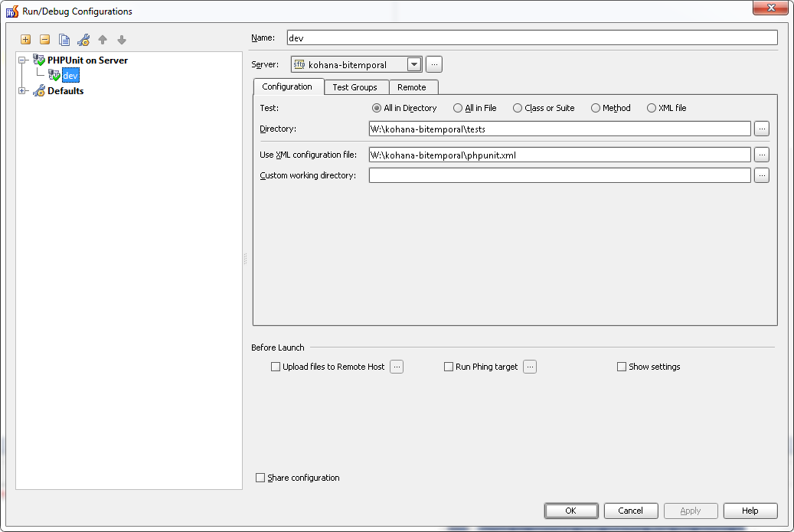Click the sftp icon in the Server combo
Viewport: 794px width, 532px height.
(x=299, y=64)
